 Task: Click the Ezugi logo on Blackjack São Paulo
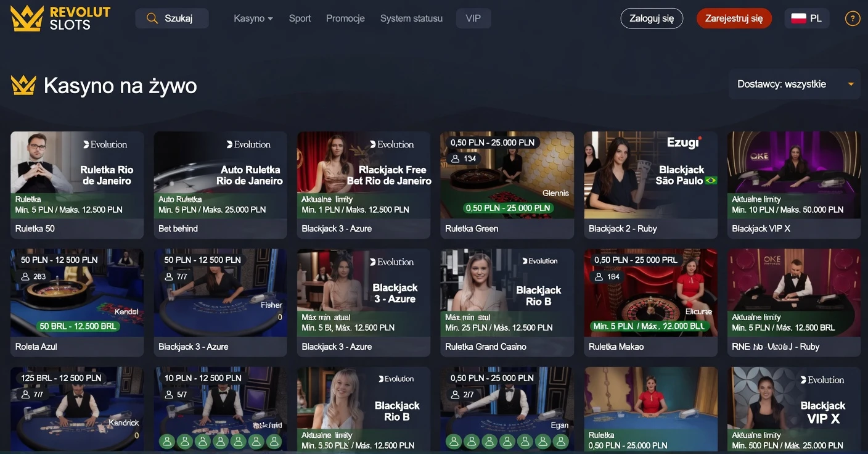684,142
